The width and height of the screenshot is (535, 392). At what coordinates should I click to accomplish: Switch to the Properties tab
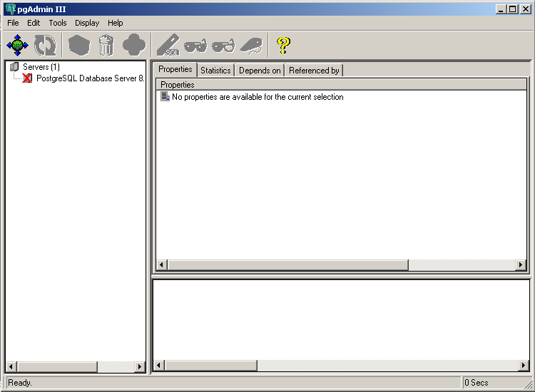click(175, 69)
